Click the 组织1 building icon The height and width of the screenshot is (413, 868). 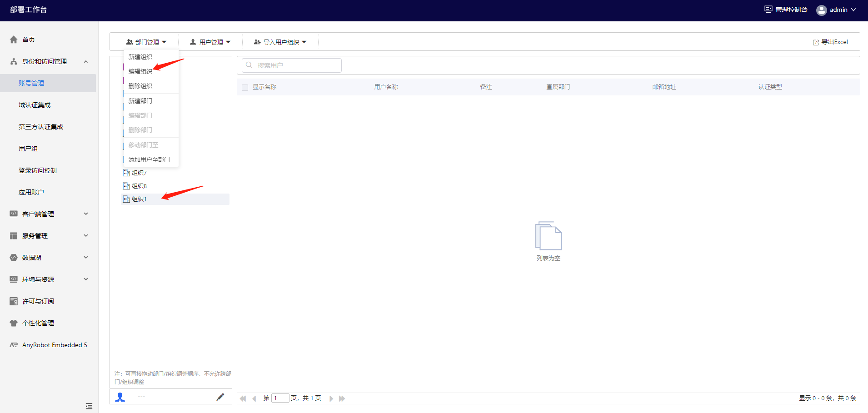(x=126, y=199)
